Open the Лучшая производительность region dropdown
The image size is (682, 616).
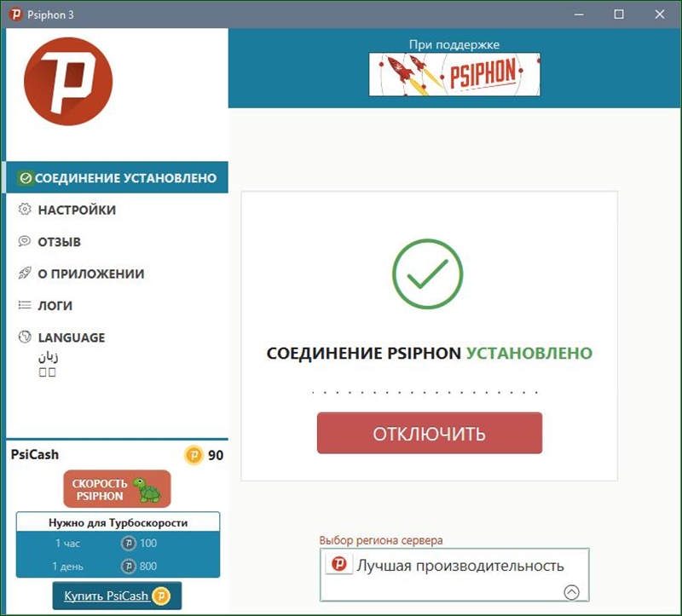coord(454,575)
